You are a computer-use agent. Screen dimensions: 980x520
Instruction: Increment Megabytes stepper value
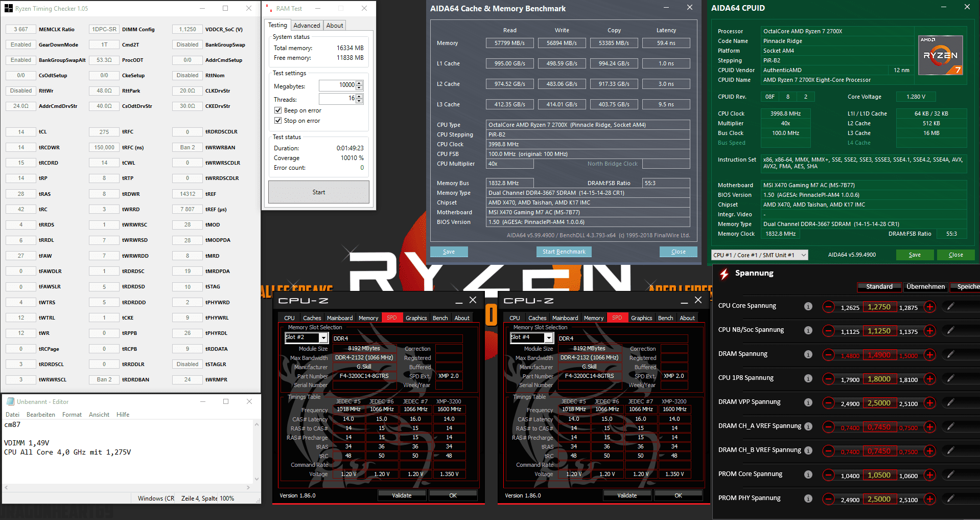tap(360, 83)
